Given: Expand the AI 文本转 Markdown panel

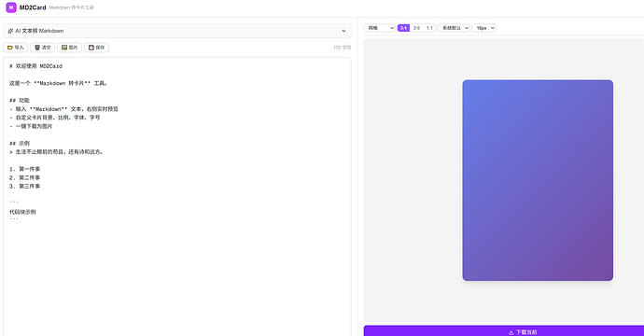Looking at the screenshot, I should tap(177, 31).
